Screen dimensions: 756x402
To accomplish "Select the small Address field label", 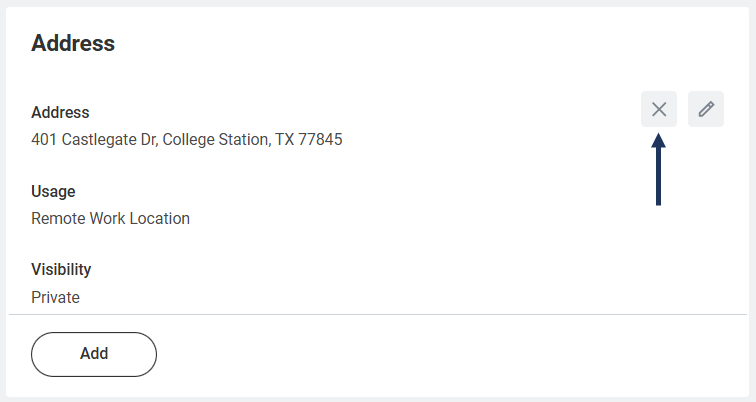I will coord(60,112).
